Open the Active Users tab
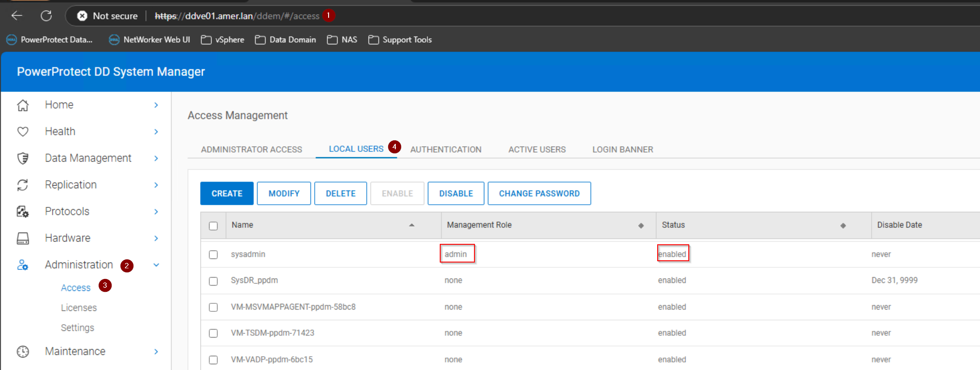This screenshot has height=370, width=980. coord(537,150)
